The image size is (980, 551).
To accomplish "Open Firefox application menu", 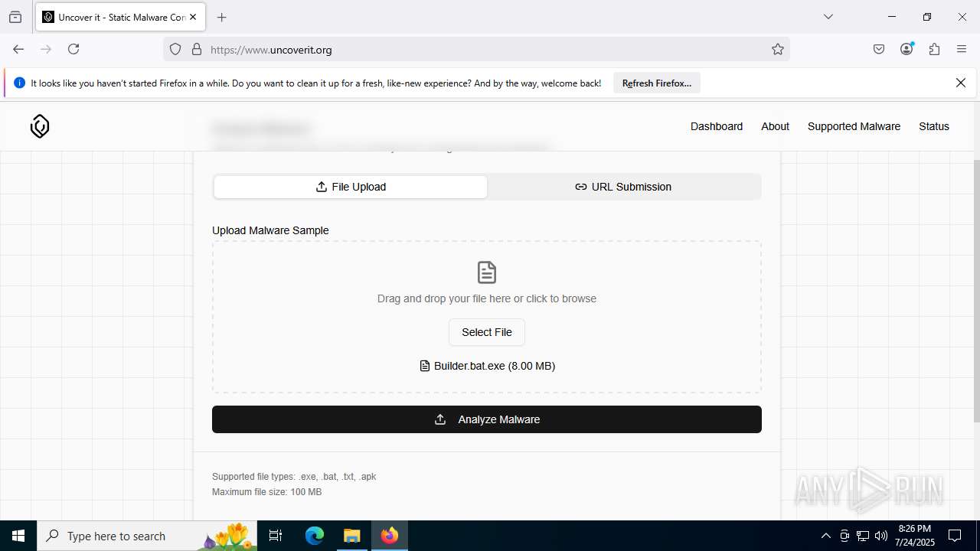I will (962, 49).
